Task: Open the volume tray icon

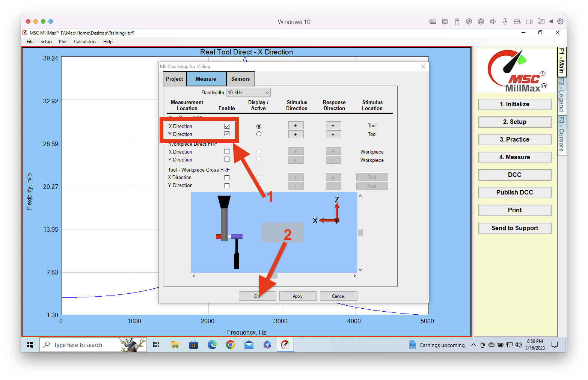Action: click(519, 345)
